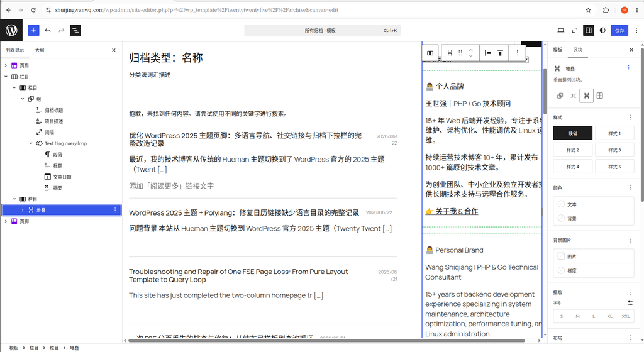Switch to the 列表显示 tab
The height and width of the screenshot is (352, 644).
(15, 50)
